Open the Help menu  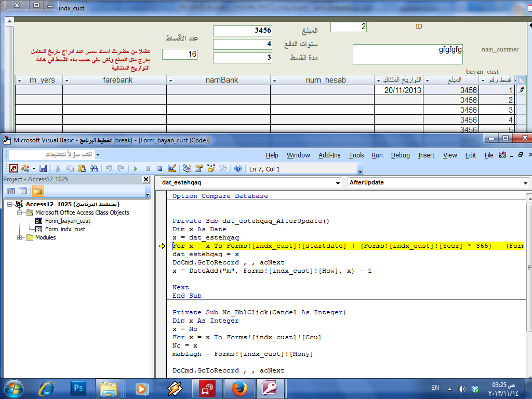[x=272, y=155]
